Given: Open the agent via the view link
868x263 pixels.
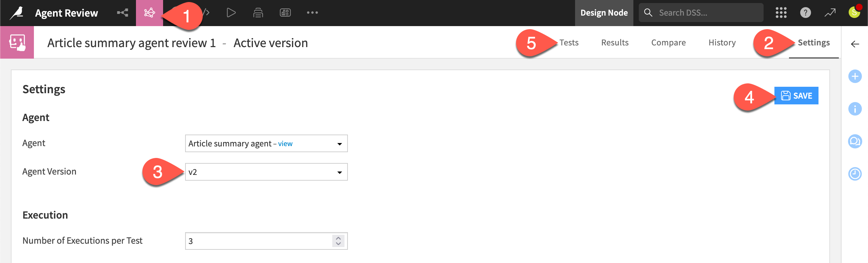Looking at the screenshot, I should pyautogui.click(x=285, y=143).
